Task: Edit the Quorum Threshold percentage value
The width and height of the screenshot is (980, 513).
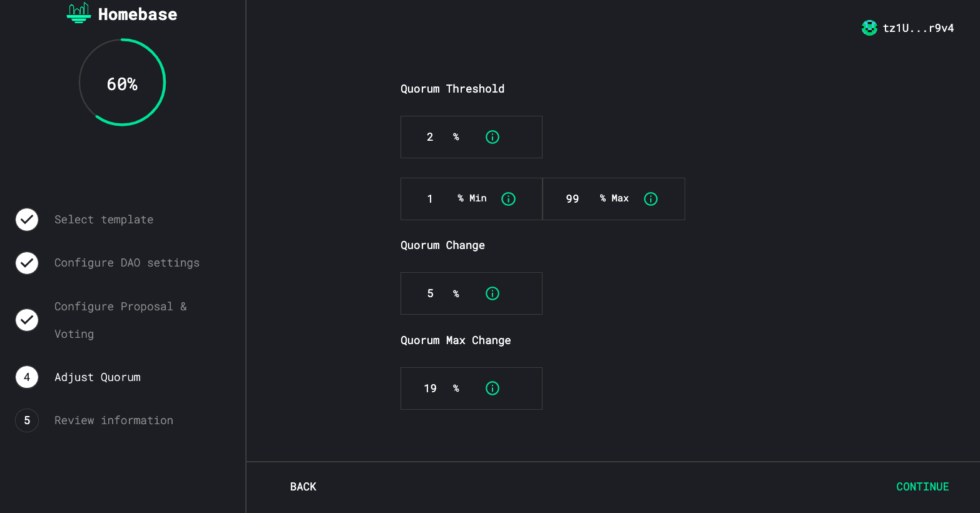Action: (430, 137)
